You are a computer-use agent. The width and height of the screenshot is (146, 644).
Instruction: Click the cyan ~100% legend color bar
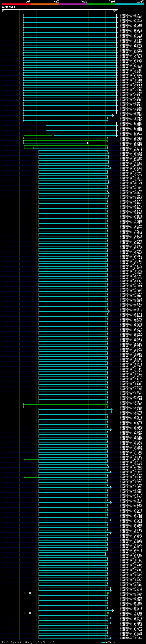point(130,4)
